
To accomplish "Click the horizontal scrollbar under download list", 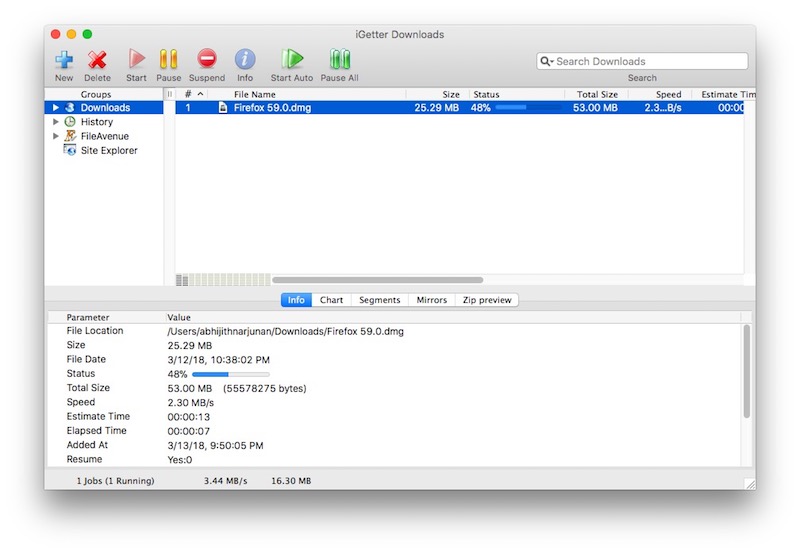I will click(x=378, y=280).
